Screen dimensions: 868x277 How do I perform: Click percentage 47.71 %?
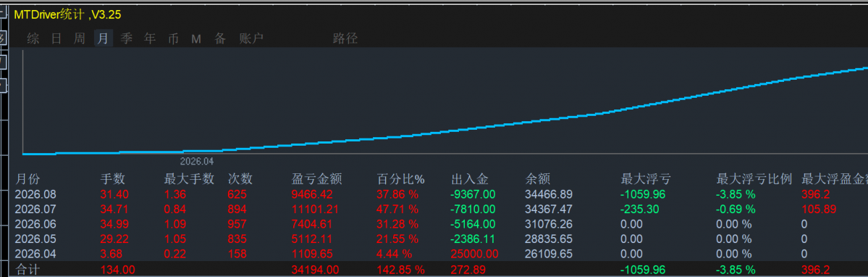coord(397,209)
